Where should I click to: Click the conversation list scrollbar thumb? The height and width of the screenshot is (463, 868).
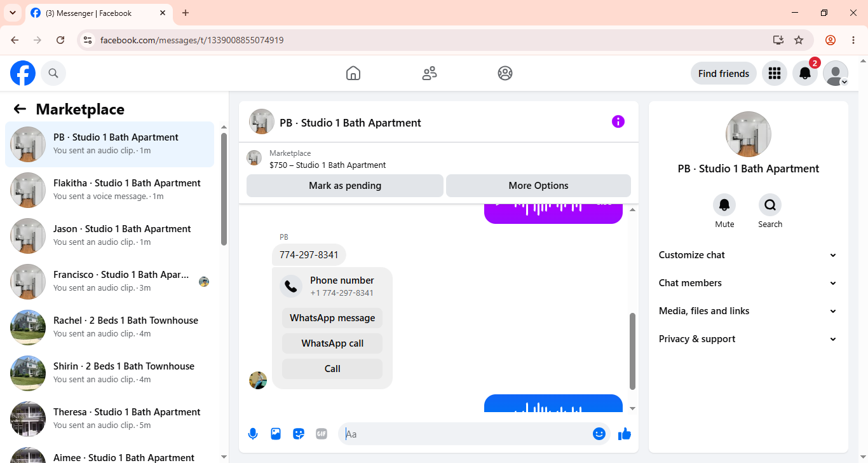(224, 189)
